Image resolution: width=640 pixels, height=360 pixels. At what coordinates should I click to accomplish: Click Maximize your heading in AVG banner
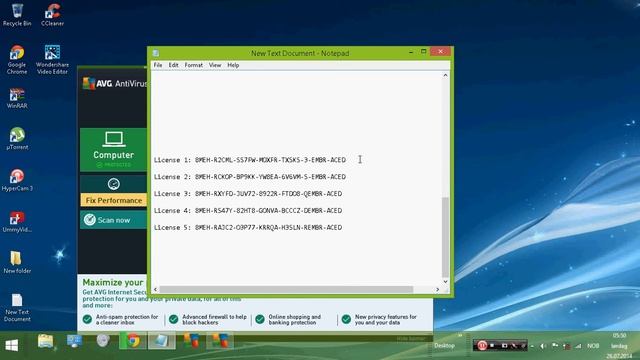coord(113,282)
